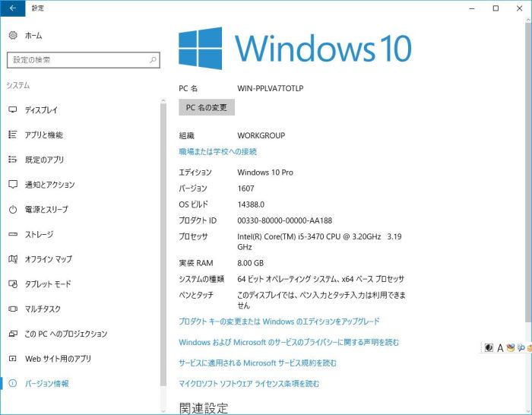Open ストレージ using its drive icon
The width and height of the screenshot is (532, 415).
(13, 235)
